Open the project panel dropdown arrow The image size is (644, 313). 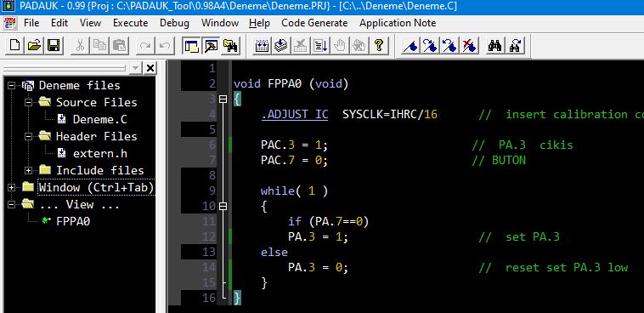click(x=135, y=68)
